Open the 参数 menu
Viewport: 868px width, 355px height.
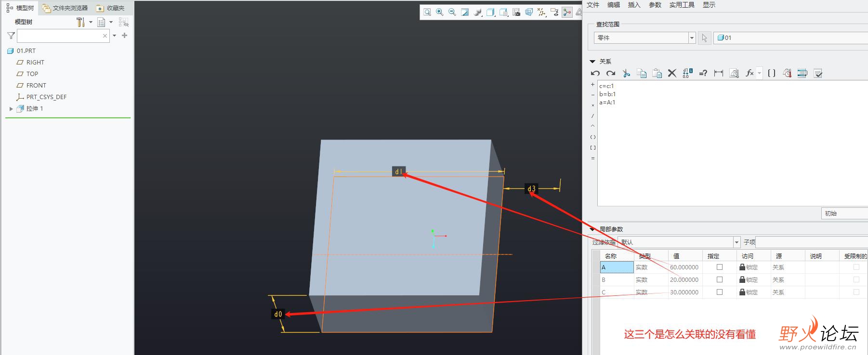pyautogui.click(x=655, y=5)
